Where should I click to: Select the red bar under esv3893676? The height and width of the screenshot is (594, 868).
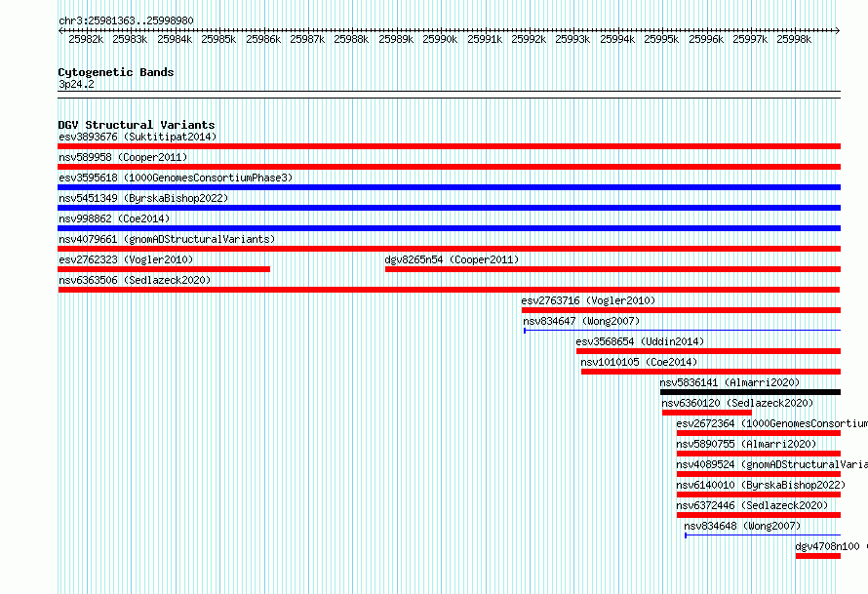(449, 146)
